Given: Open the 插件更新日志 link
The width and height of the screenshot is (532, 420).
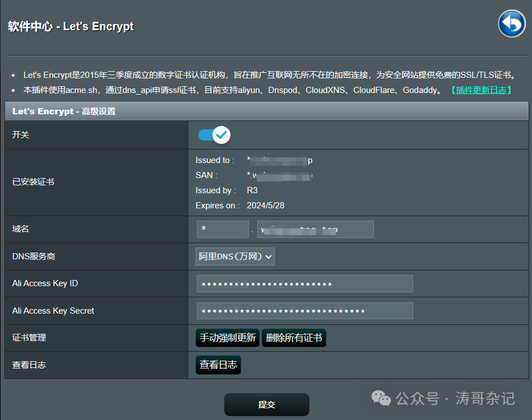Looking at the screenshot, I should (481, 90).
